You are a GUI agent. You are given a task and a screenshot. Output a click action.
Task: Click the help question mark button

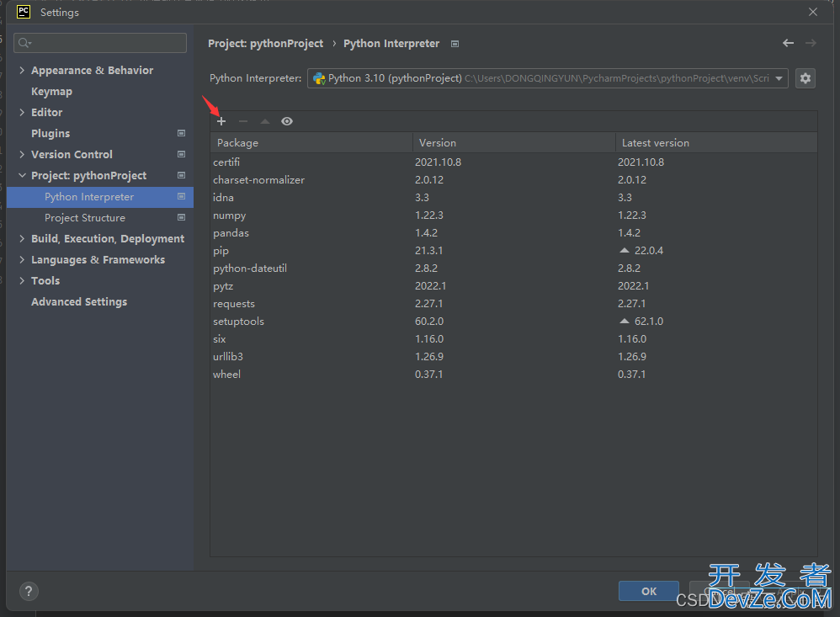click(29, 591)
